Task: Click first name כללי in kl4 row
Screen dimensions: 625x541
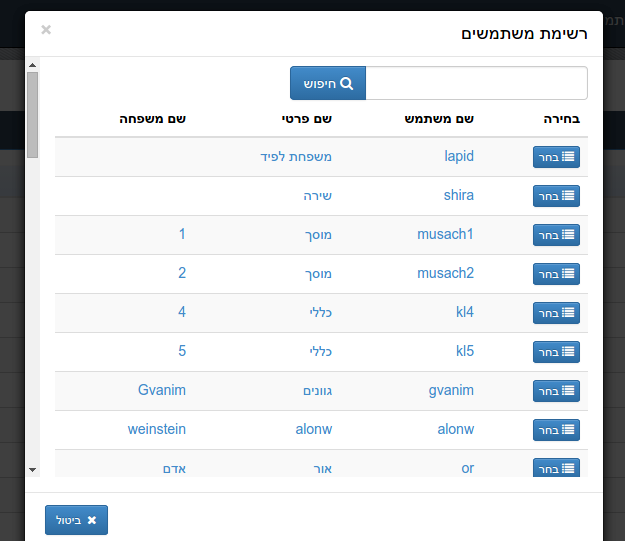Action: [320, 312]
